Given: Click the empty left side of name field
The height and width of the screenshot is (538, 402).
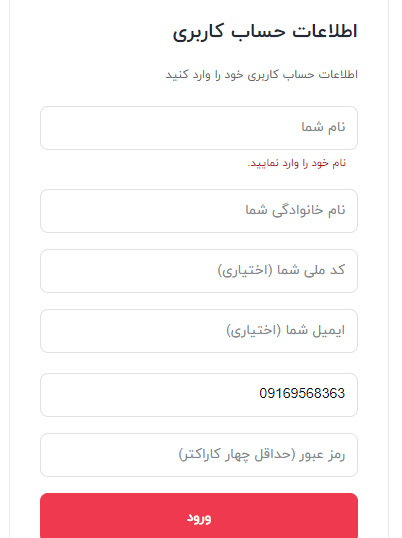Looking at the screenshot, I should pos(137,128).
